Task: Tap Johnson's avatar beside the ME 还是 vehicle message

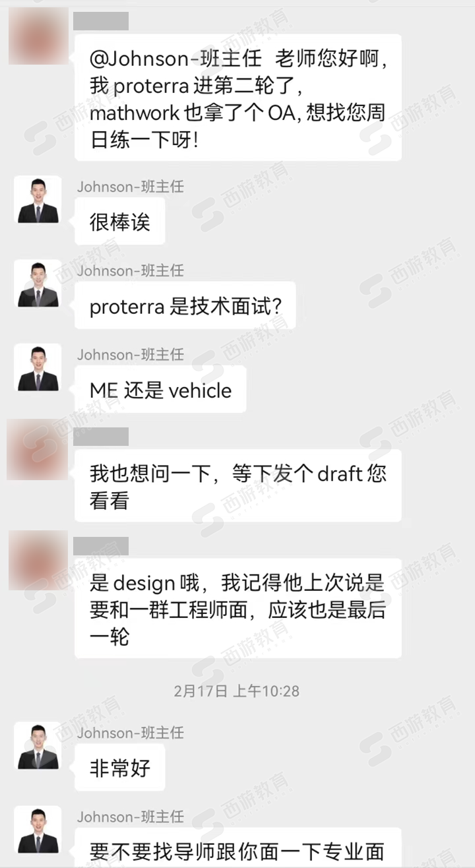Action: [38, 368]
